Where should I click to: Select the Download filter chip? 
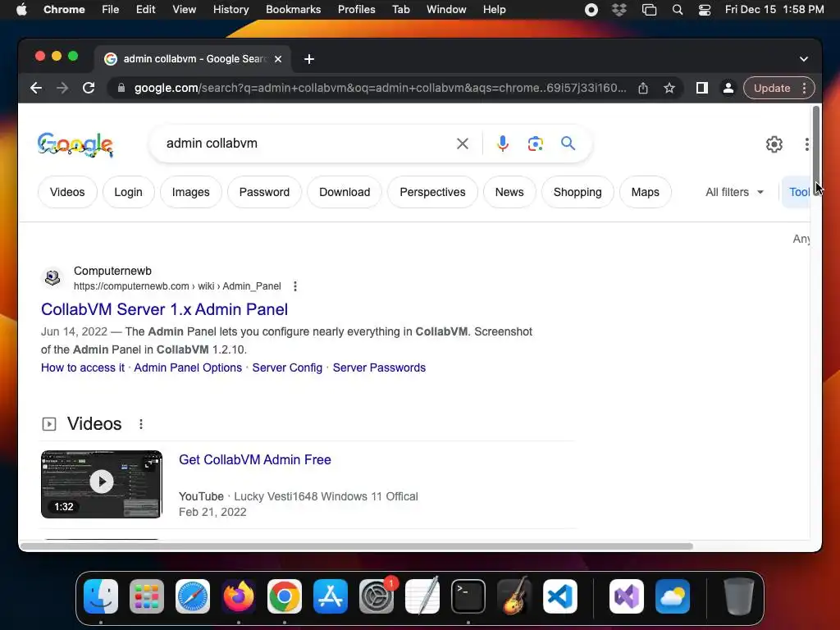click(345, 192)
